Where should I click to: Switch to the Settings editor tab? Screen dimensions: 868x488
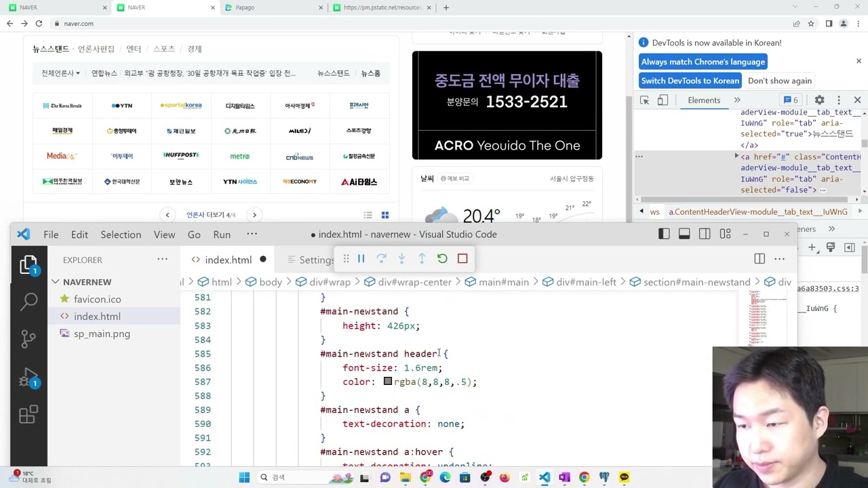pos(311,260)
